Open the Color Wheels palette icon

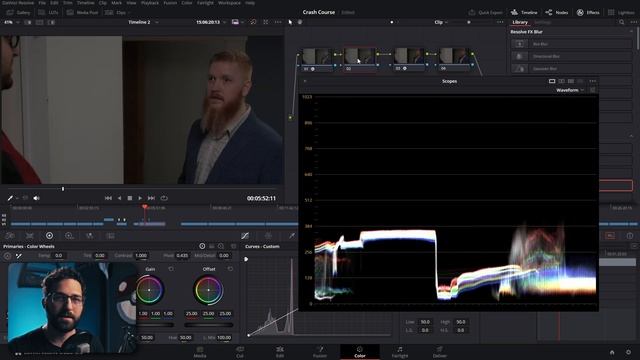(x=49, y=236)
